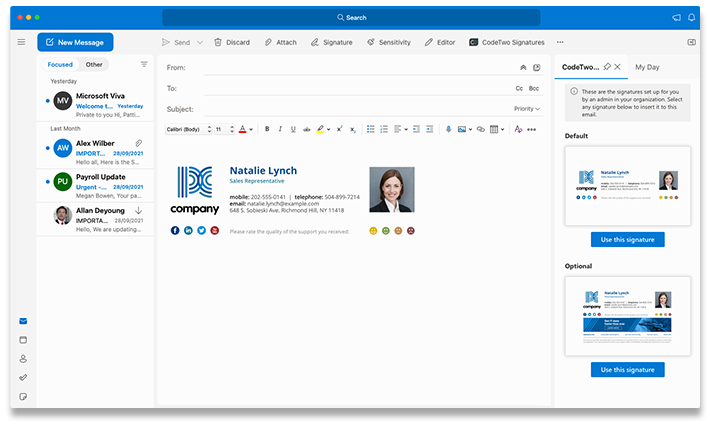Apply yellow highlight color
The height and width of the screenshot is (426, 710).
tap(320, 129)
